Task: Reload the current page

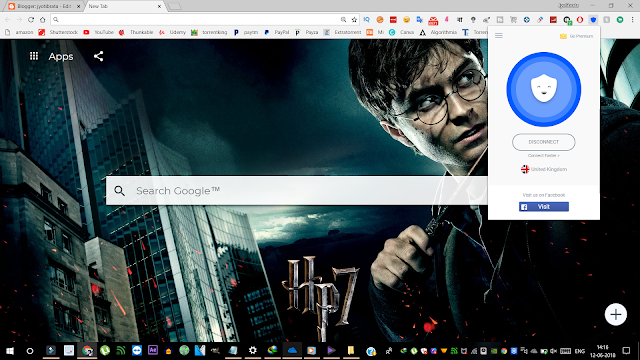Action: coord(31,20)
